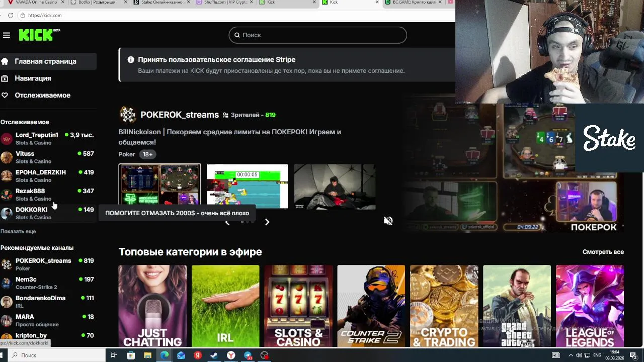Open the Crypto & Trading category card
The image size is (644, 362).
point(444,306)
